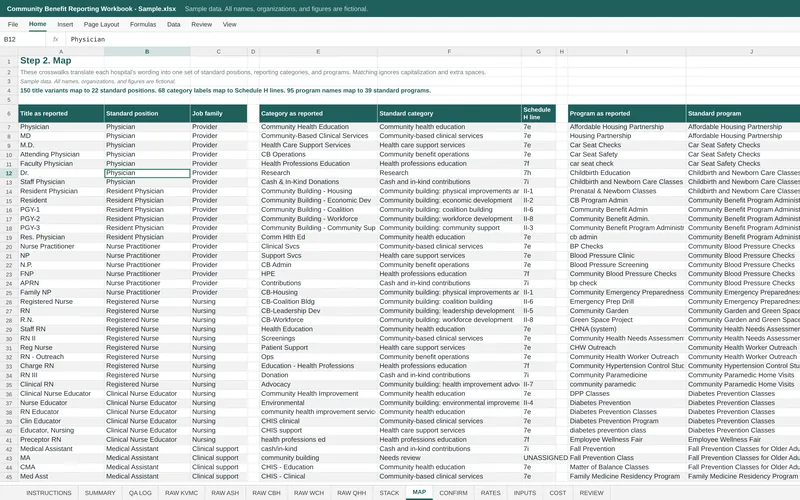This screenshot has height=500, width=800.
Task: Click the 'Job family' header cell
Action: pos(218,113)
